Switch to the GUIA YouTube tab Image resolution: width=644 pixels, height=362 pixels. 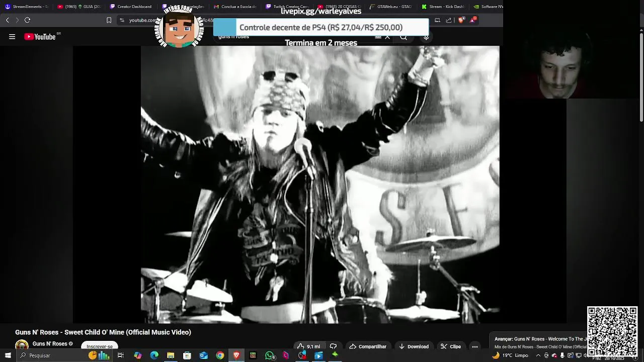tap(79, 7)
